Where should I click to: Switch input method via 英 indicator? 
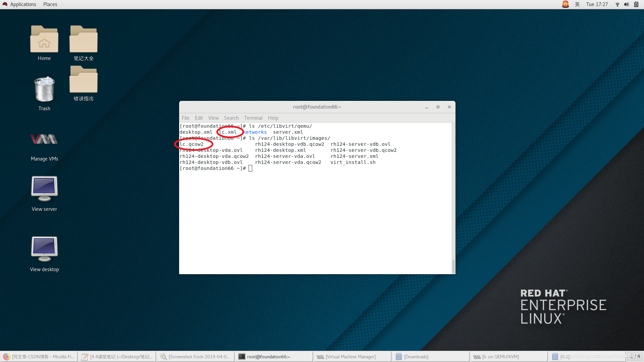pyautogui.click(x=577, y=4)
